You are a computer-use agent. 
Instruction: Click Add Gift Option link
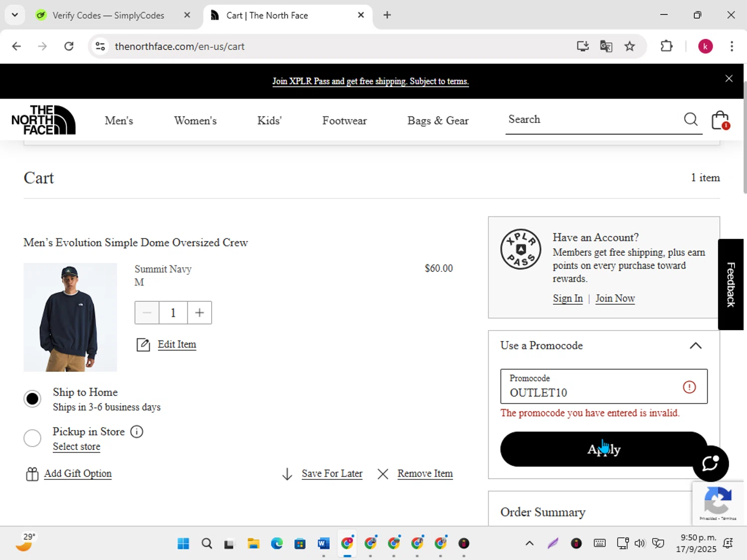tap(78, 473)
